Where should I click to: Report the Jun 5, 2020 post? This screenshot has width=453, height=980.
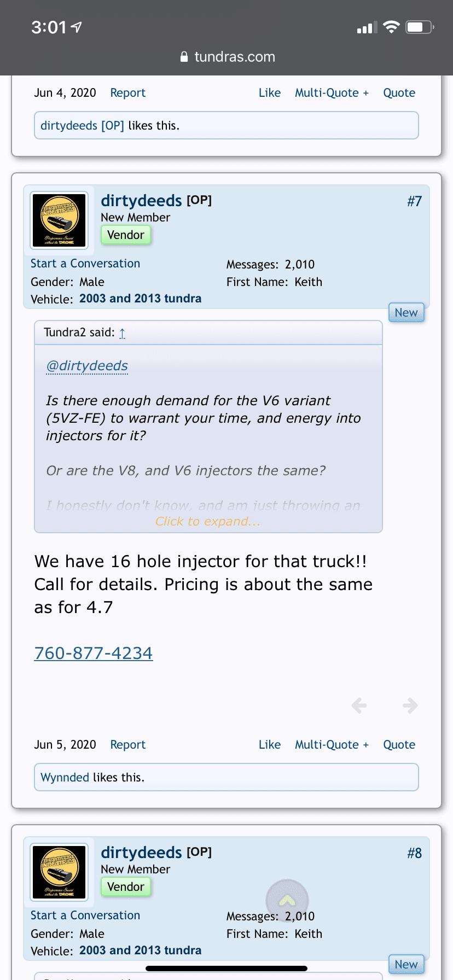(128, 745)
